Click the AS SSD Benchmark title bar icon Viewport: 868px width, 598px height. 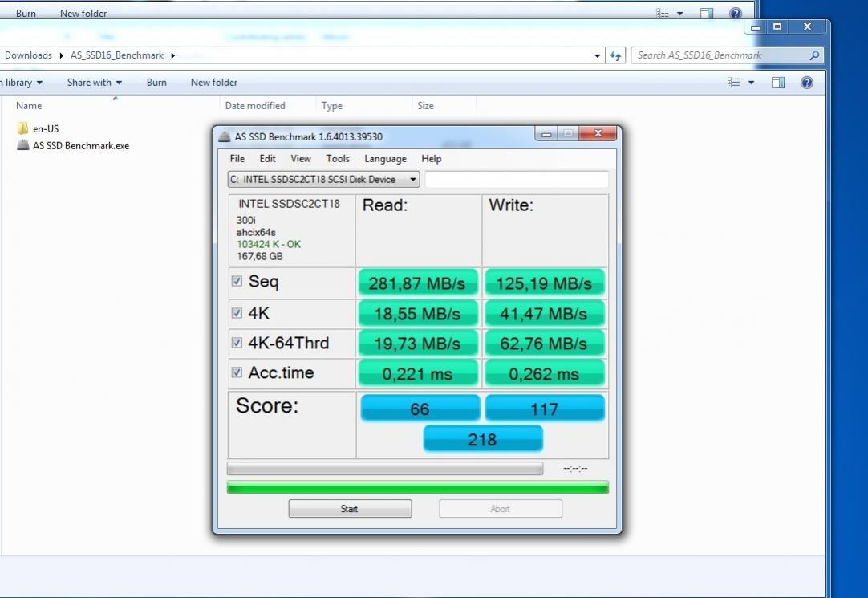pos(225,136)
